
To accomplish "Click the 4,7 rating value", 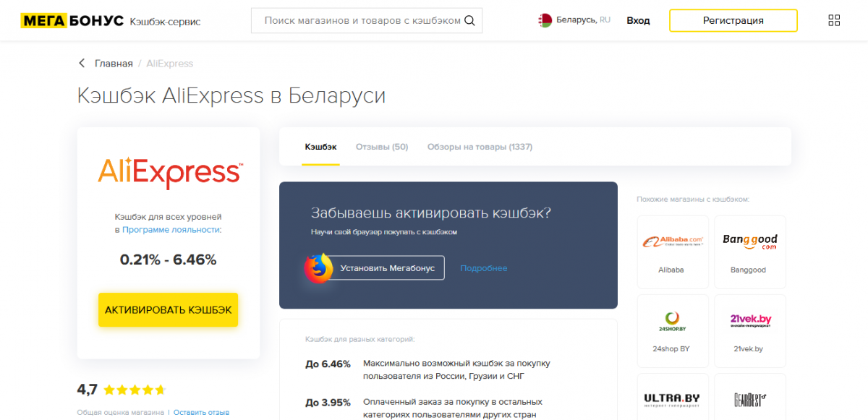I will click(87, 390).
